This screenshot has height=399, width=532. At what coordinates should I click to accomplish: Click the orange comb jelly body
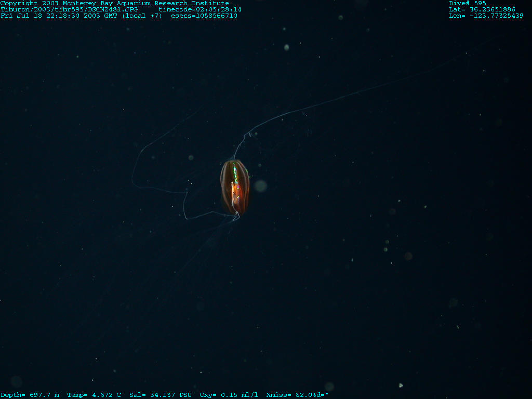coord(235,191)
